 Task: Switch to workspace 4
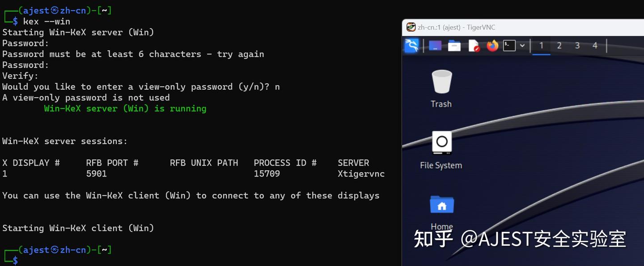(595, 46)
